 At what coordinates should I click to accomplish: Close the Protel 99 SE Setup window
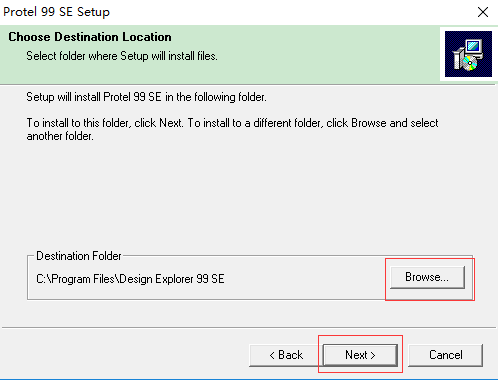pyautogui.click(x=483, y=12)
